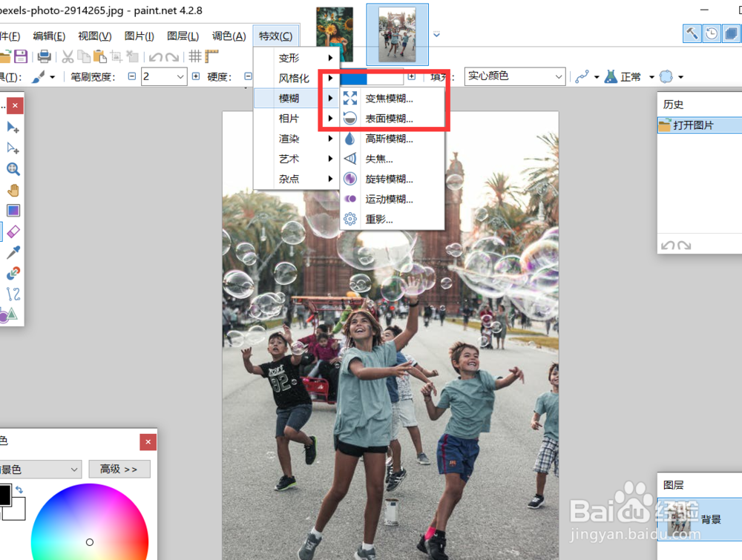Screen dimensions: 742x560
Task: Open the brush width combo box
Action: pyautogui.click(x=163, y=76)
